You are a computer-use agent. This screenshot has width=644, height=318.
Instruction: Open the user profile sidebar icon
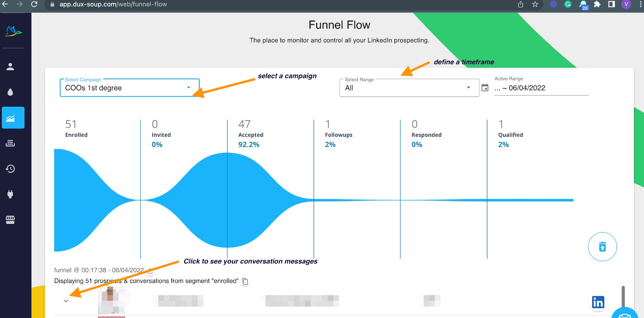[x=10, y=67]
